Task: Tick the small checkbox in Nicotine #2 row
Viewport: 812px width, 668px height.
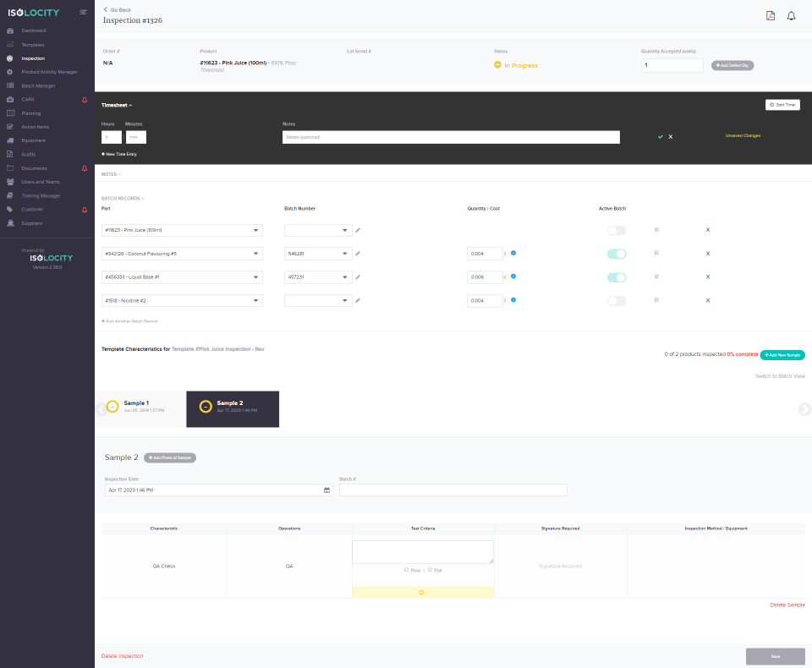Action: 656,300
